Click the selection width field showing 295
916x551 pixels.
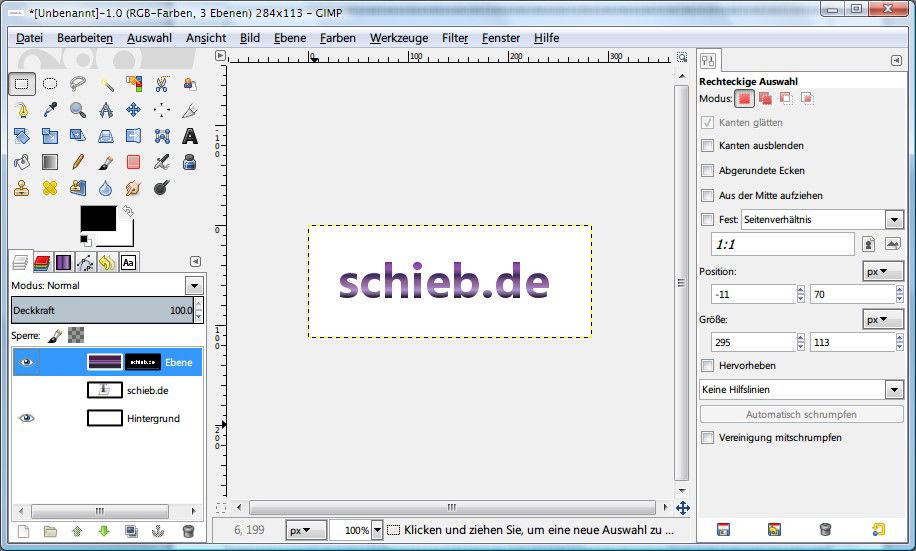753,342
